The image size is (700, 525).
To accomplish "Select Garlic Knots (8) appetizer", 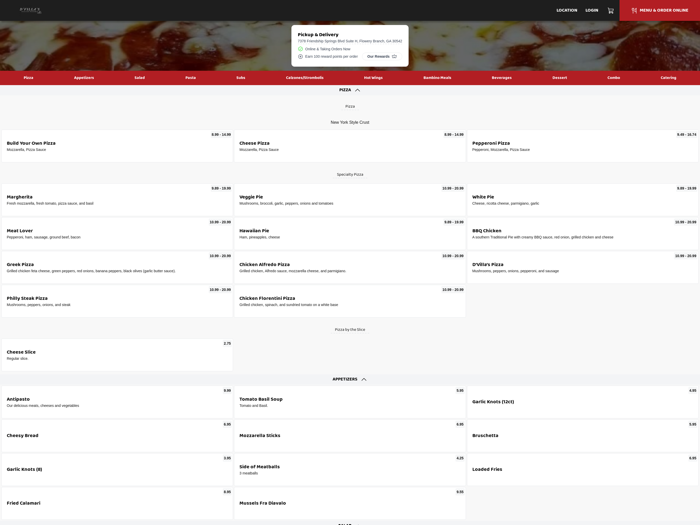I will [117, 470].
